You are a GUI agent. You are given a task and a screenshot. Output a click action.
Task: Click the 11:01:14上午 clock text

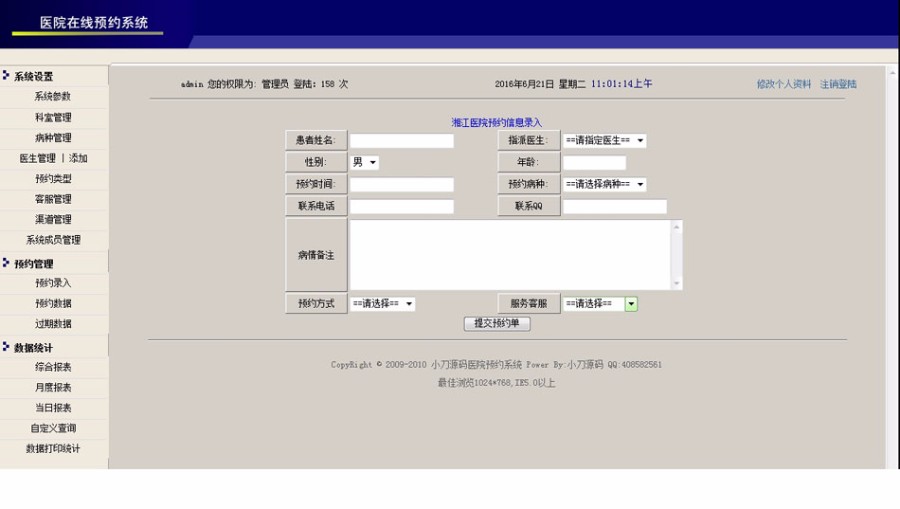tap(622, 84)
